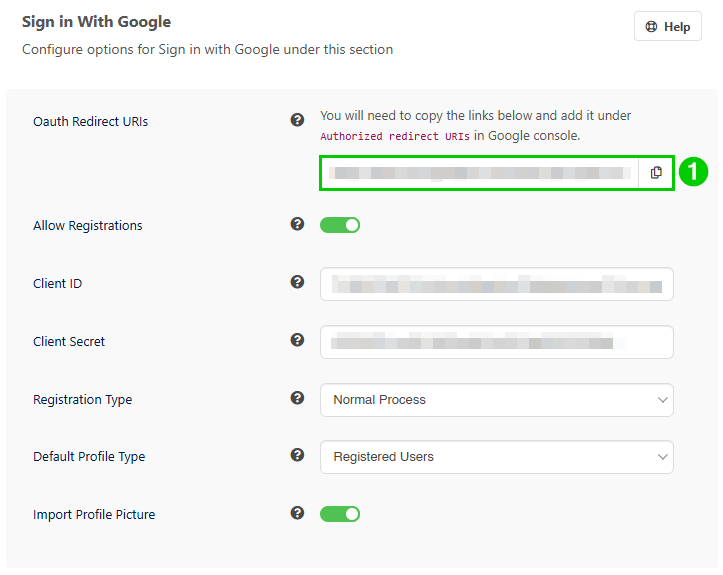Click into the Client Secret field

(x=497, y=342)
